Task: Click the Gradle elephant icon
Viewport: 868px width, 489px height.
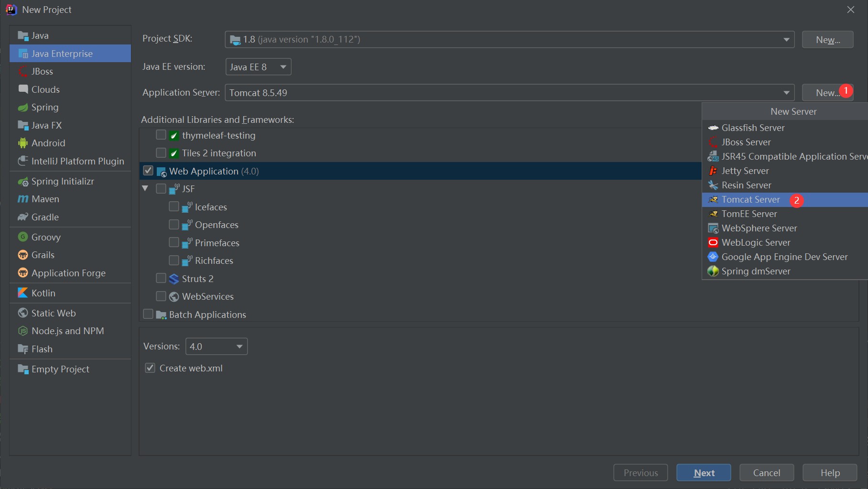Action: (23, 217)
